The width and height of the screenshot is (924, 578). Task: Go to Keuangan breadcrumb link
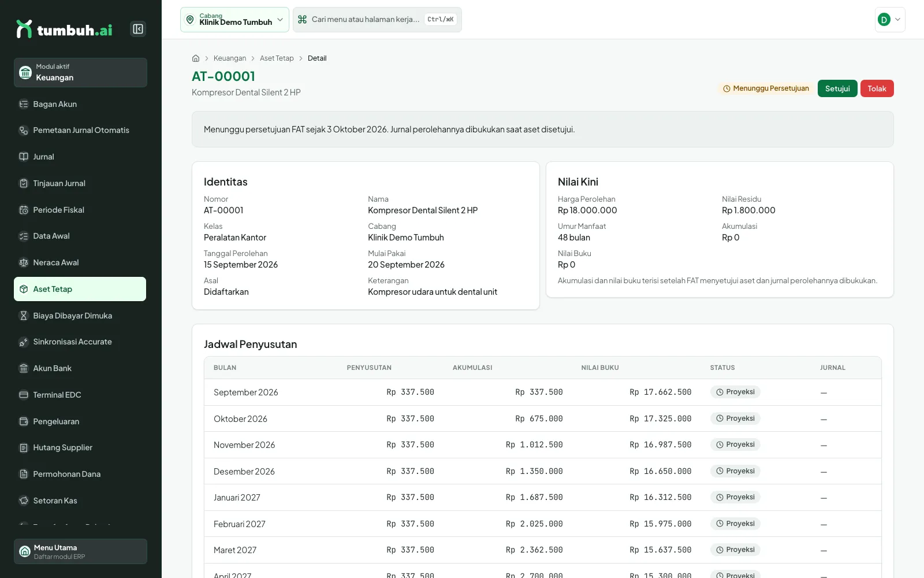coord(230,58)
